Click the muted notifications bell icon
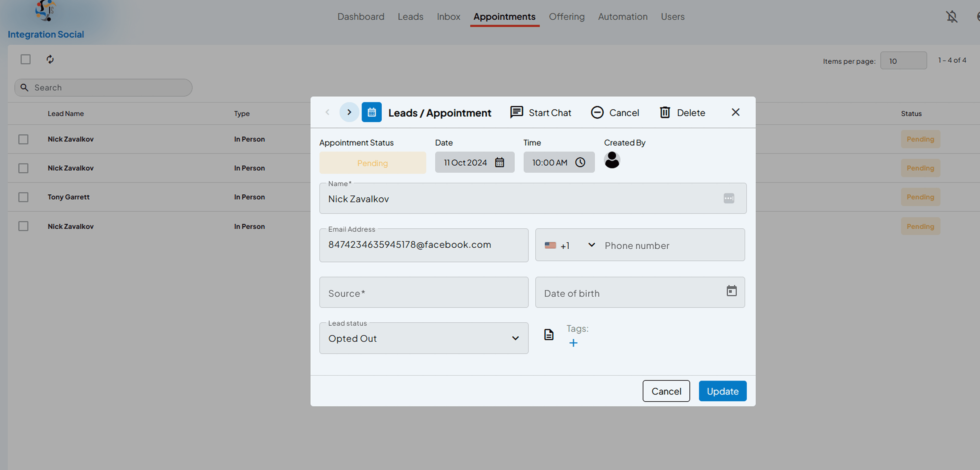 coord(951,16)
